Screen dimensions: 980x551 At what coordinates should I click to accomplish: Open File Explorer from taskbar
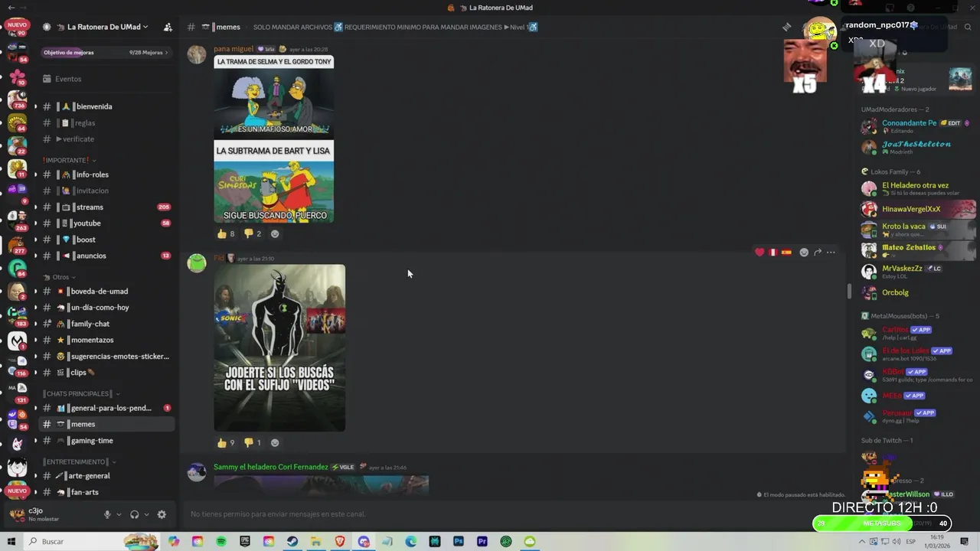pyautogui.click(x=316, y=541)
